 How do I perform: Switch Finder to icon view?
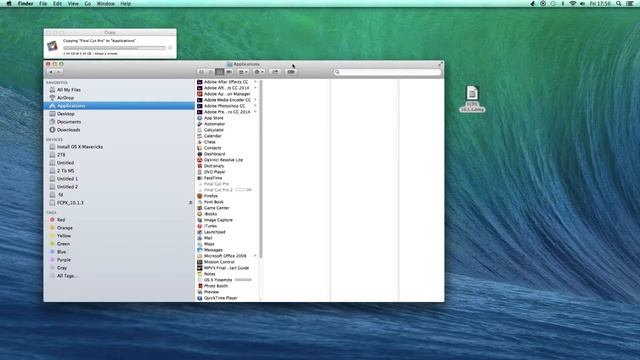pyautogui.click(x=201, y=72)
